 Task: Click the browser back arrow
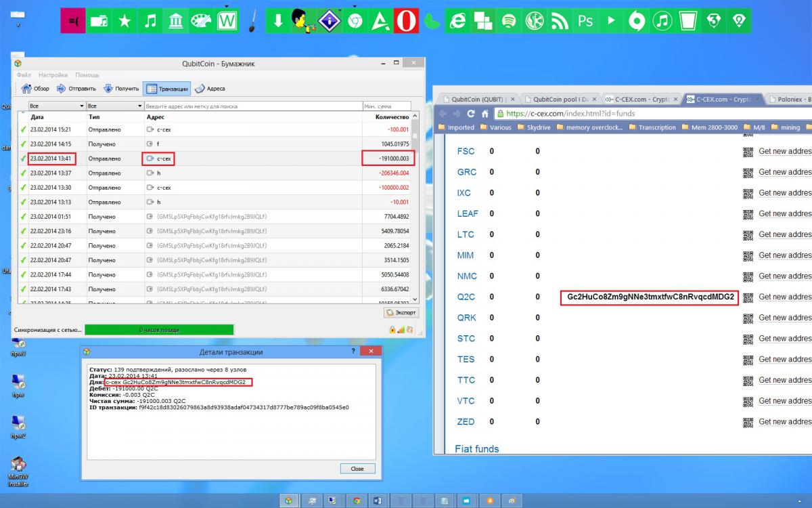point(444,114)
